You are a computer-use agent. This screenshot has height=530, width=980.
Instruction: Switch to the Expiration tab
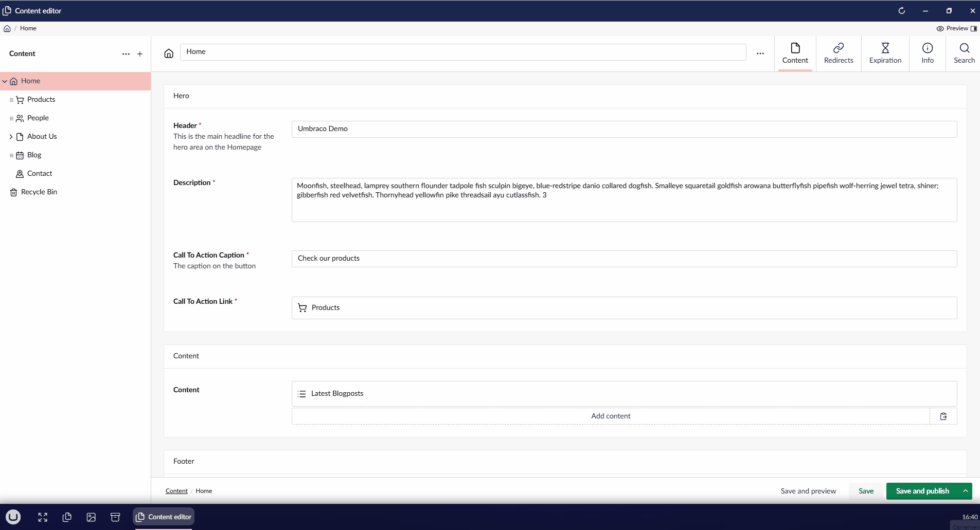click(885, 53)
